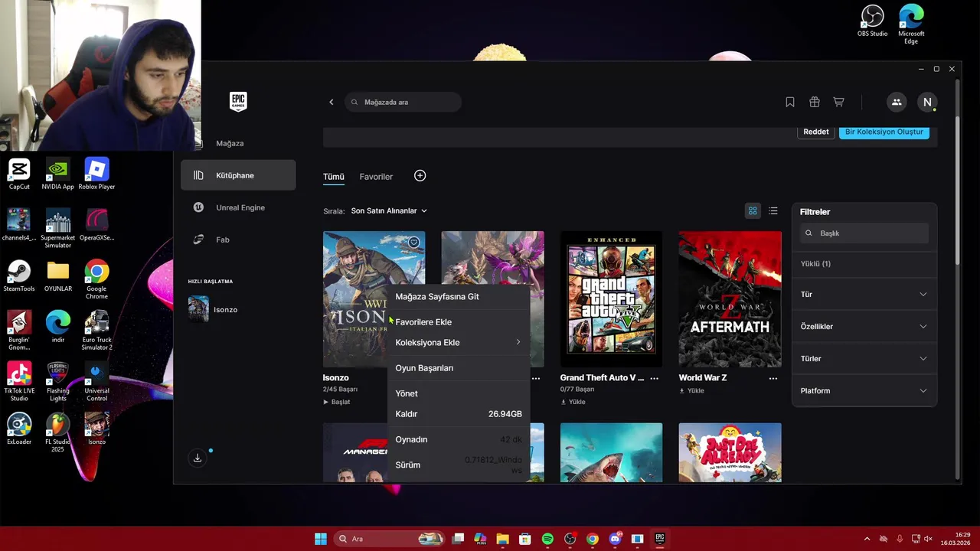
Task: Select the Tümü tab
Action: [x=334, y=177]
